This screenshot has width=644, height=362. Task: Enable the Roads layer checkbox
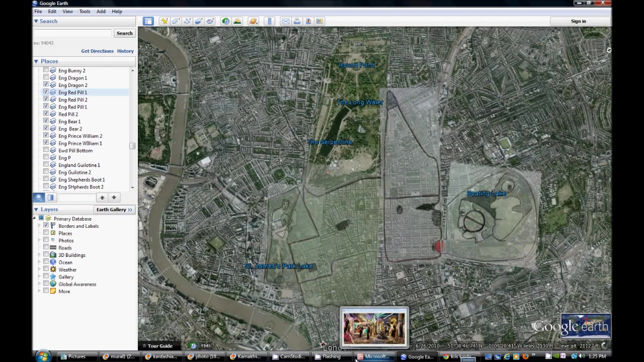click(x=46, y=248)
